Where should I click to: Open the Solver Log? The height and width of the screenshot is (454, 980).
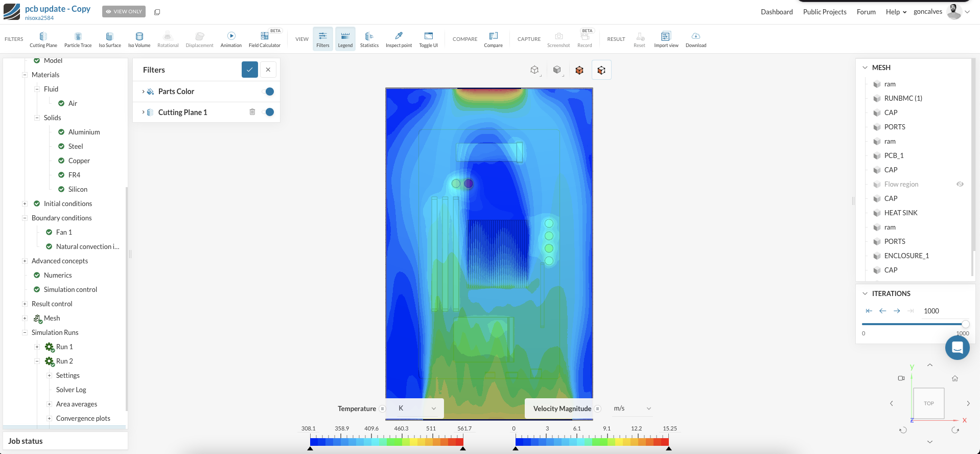[x=71, y=390]
